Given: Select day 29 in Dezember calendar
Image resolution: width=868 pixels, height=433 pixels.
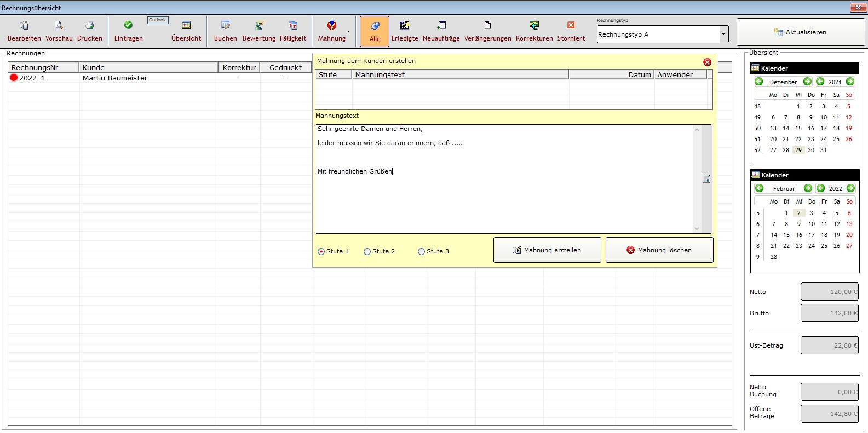Looking at the screenshot, I should [x=798, y=150].
